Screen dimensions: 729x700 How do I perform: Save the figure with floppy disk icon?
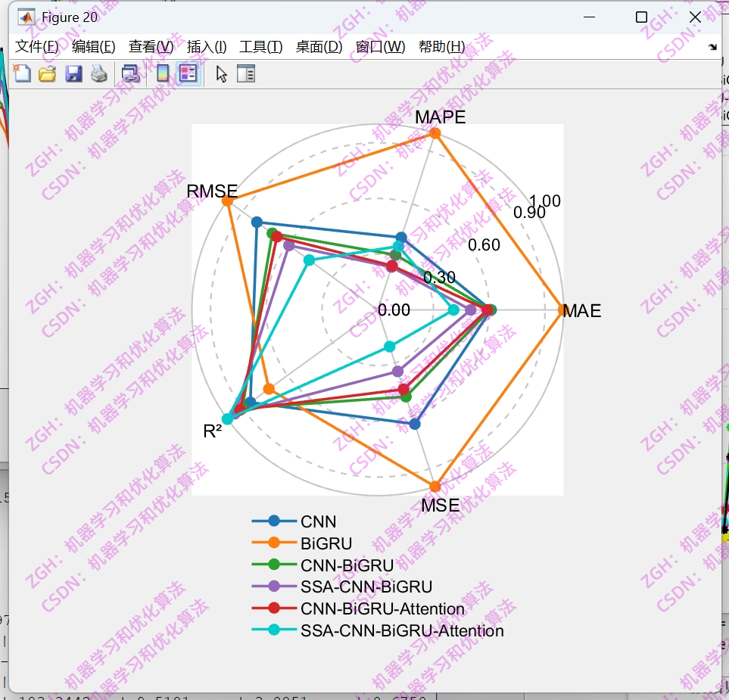[73, 73]
